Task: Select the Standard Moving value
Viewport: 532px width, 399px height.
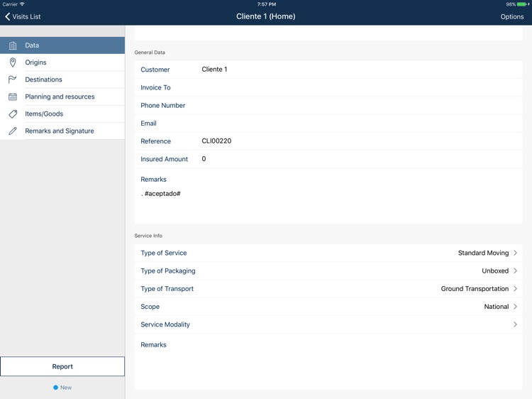Action: tap(483, 253)
